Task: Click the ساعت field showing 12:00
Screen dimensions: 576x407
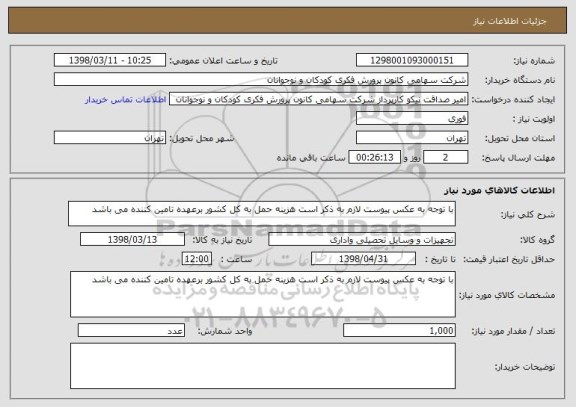Action: click(x=197, y=259)
